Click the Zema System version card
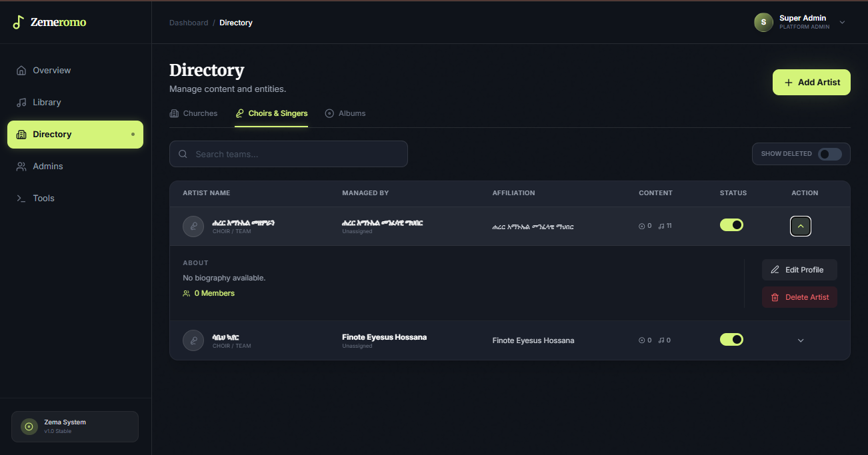The height and width of the screenshot is (455, 868). 75,426
